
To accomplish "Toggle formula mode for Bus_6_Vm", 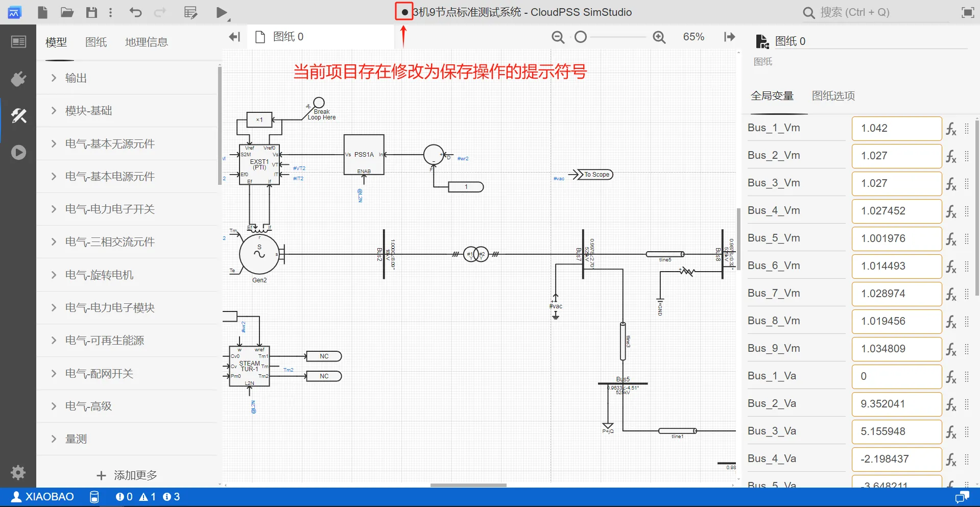I will click(951, 267).
